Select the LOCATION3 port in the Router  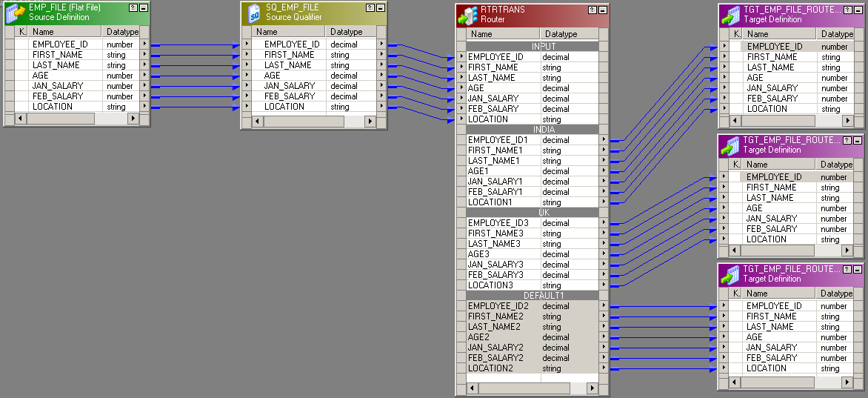tap(490, 285)
